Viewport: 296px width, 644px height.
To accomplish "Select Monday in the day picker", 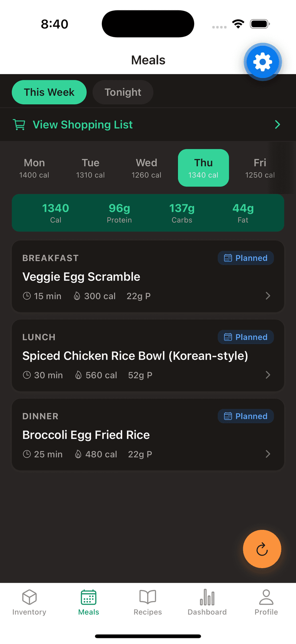I will coord(34,168).
